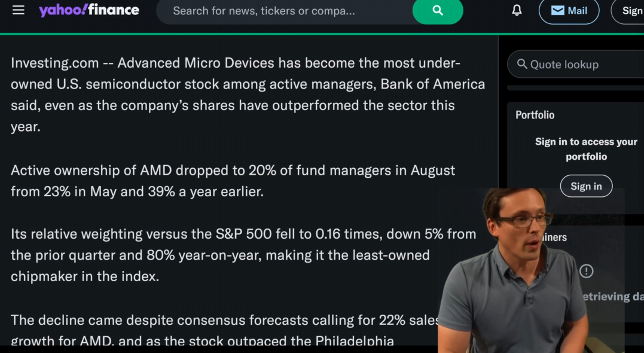
Task: Click the paragraph on S&P 500 relative weighting
Action: tap(243, 255)
